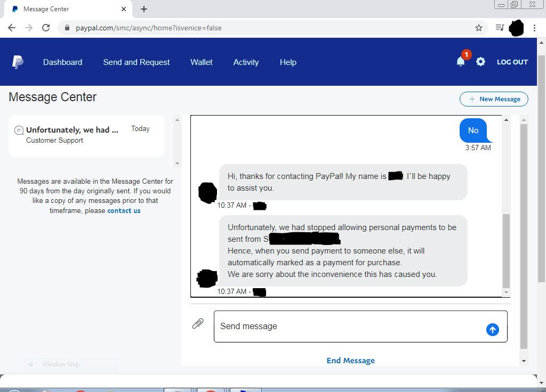Select the Customer Support conversation
Screen dimensions: 546x392
[x=86, y=135]
